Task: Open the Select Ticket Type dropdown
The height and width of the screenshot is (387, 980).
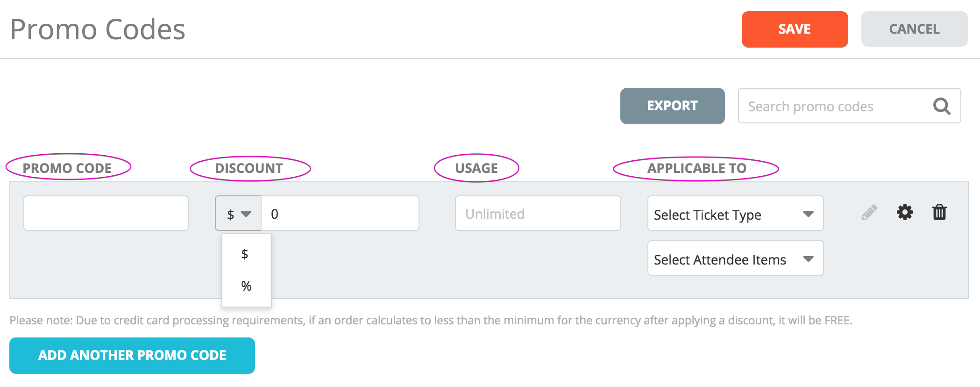Action: coord(735,214)
